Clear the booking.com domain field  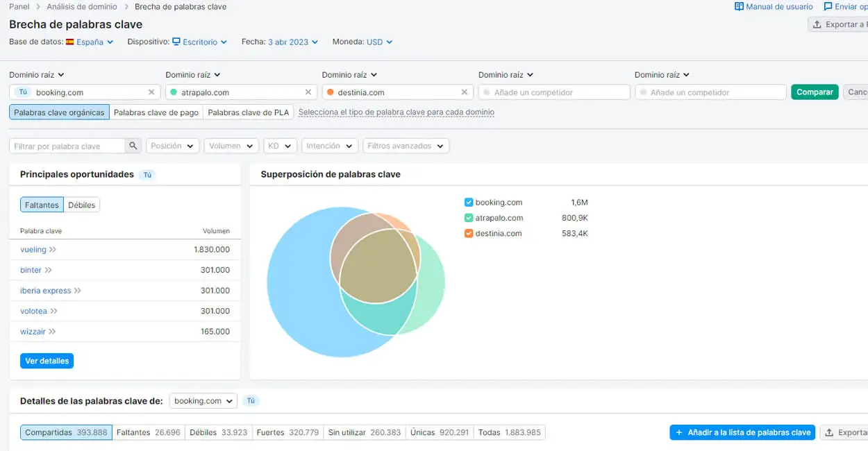click(151, 92)
